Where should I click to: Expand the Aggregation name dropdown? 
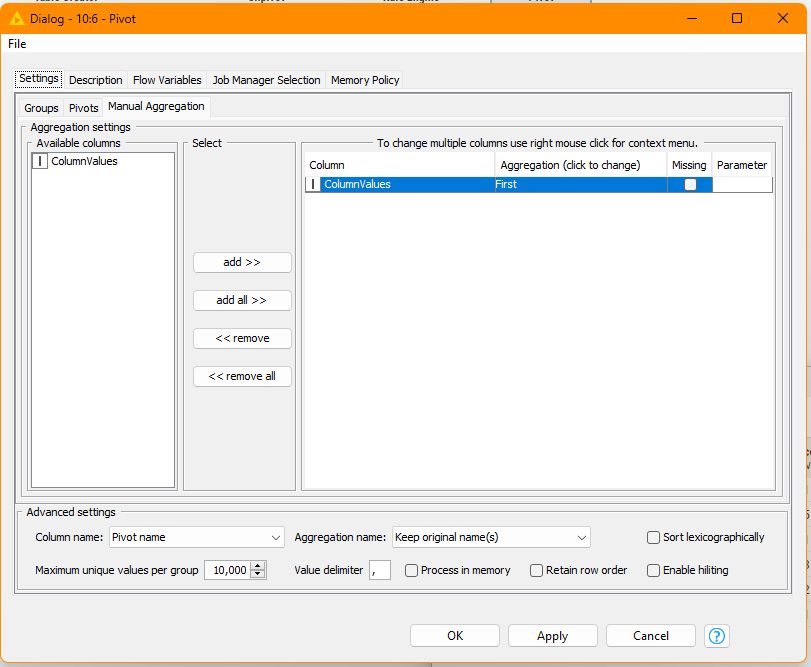click(491, 537)
